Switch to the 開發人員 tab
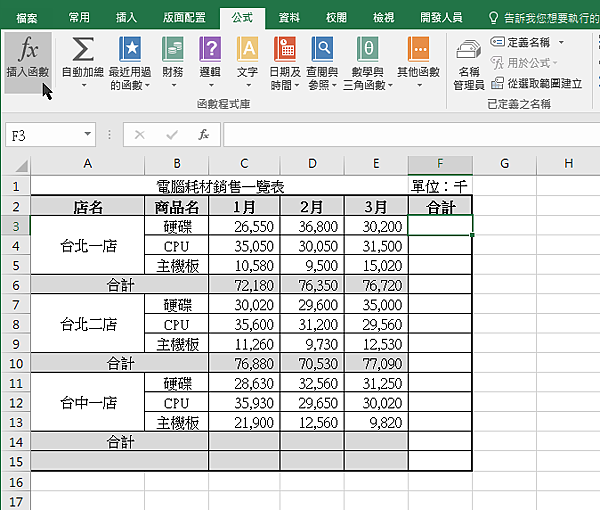 (x=441, y=18)
